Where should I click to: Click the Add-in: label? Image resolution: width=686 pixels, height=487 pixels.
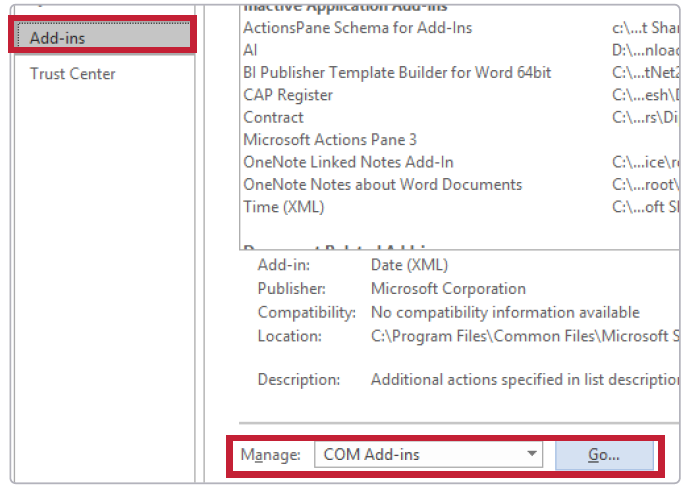click(284, 265)
